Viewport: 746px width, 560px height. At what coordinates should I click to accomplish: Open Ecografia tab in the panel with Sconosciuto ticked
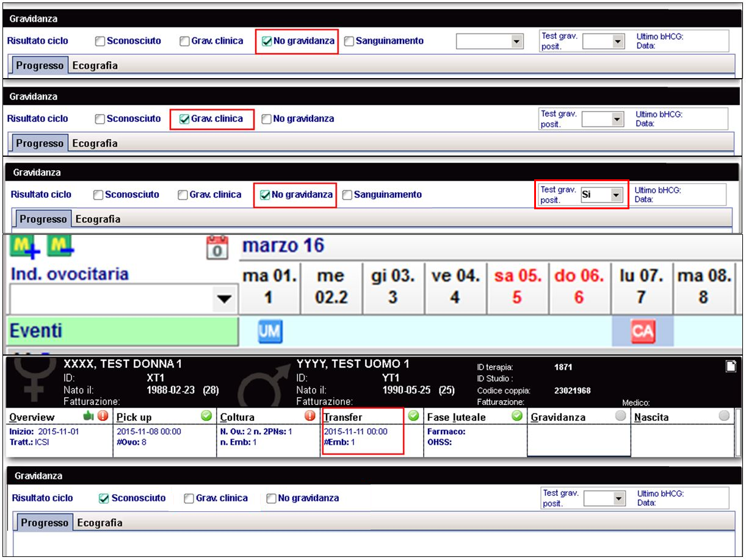[100, 523]
